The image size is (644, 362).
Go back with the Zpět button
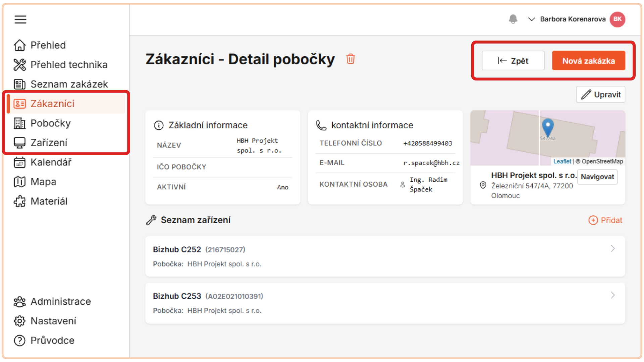coord(513,61)
